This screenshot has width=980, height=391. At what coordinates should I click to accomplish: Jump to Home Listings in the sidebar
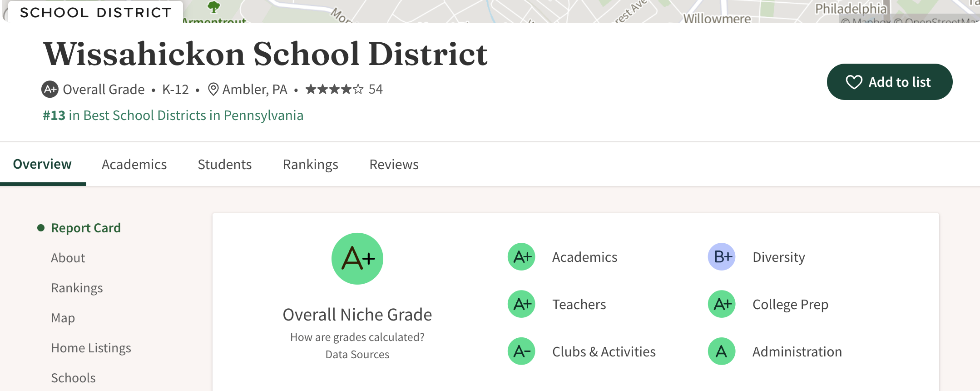pos(91,348)
